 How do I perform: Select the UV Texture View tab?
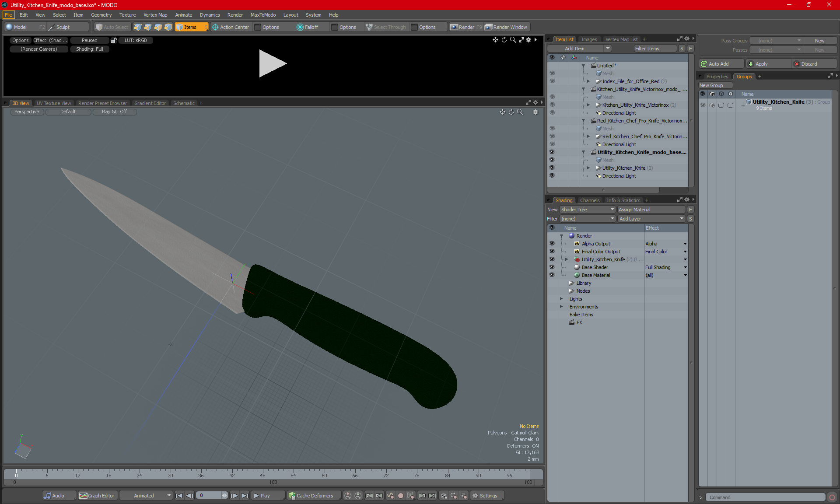click(x=53, y=103)
